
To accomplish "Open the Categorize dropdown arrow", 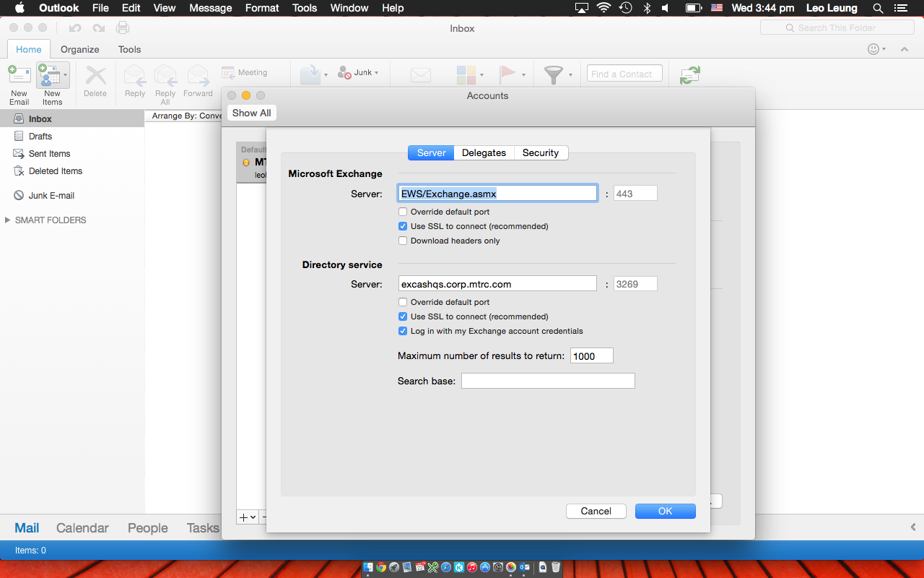I will [481, 74].
